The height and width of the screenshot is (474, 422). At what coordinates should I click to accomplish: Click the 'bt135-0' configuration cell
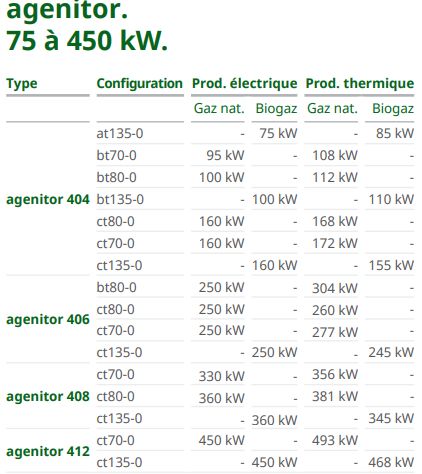120,200
